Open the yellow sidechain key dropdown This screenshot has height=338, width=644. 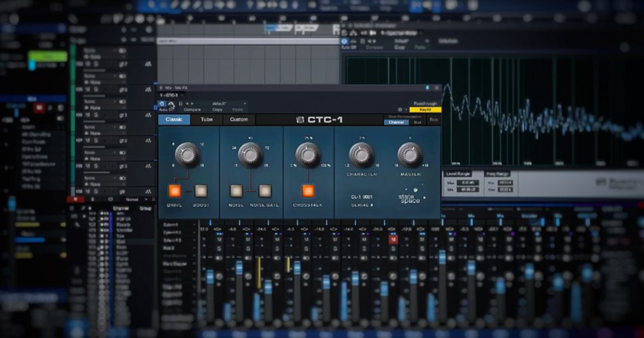click(425, 109)
